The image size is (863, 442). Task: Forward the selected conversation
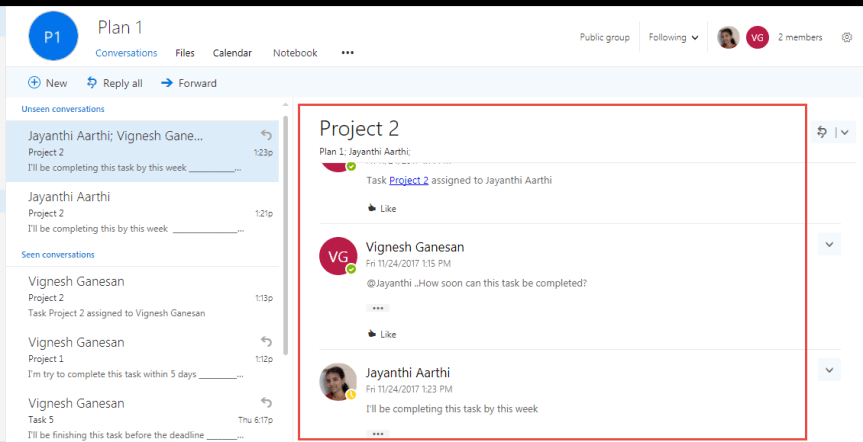[188, 83]
